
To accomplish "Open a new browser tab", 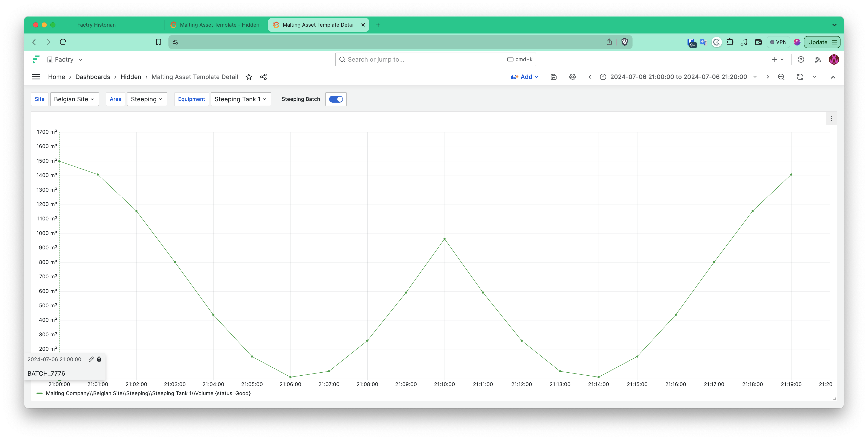I will [378, 25].
